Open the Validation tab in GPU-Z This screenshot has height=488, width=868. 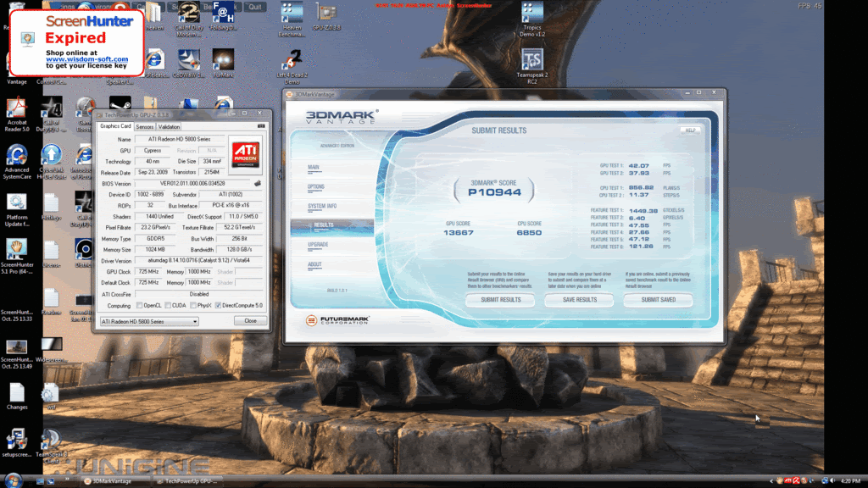click(x=169, y=127)
